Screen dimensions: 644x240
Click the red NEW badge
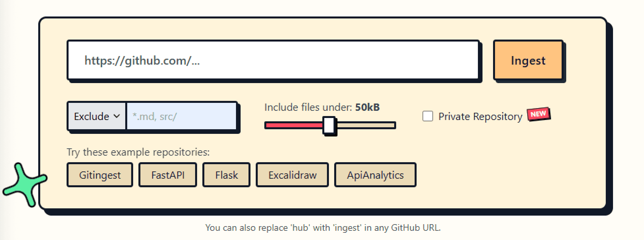(539, 114)
